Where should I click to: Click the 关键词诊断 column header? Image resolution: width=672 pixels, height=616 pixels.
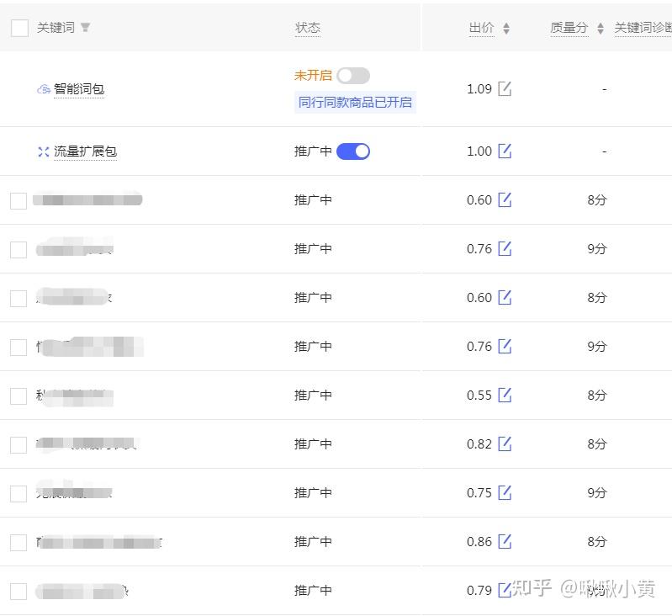point(643,28)
